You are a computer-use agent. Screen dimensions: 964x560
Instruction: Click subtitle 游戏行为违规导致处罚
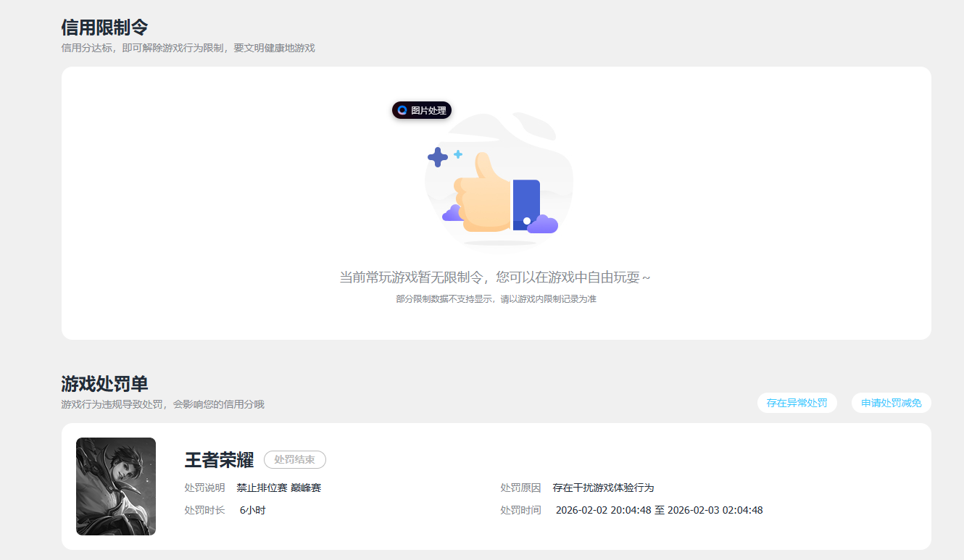[163, 404]
